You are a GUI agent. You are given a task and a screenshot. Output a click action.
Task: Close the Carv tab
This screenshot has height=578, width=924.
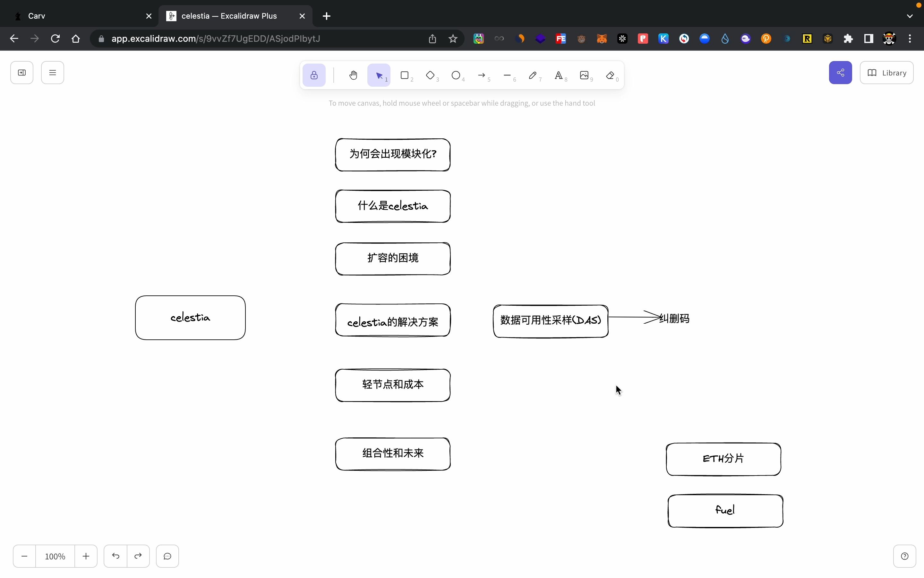click(149, 16)
